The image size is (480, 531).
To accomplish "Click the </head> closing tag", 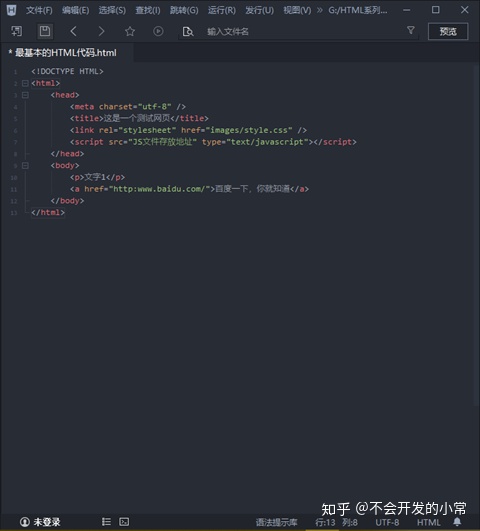I will click(x=67, y=154).
